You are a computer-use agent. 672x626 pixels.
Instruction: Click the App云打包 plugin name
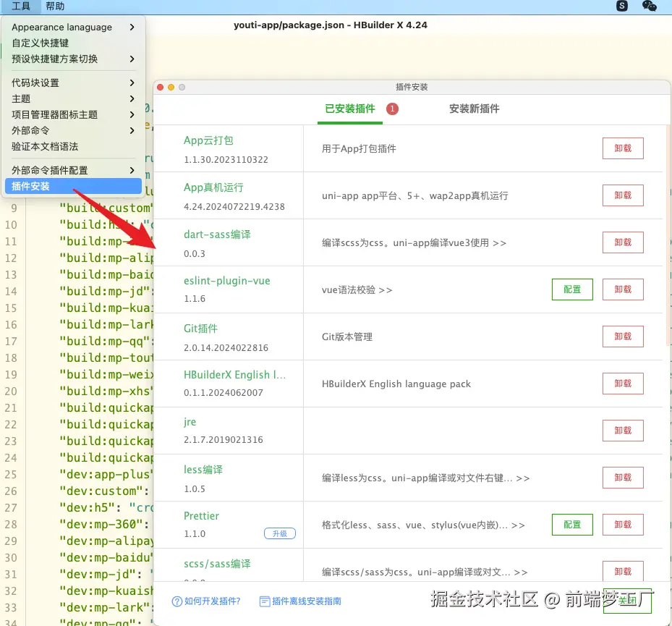click(x=208, y=140)
